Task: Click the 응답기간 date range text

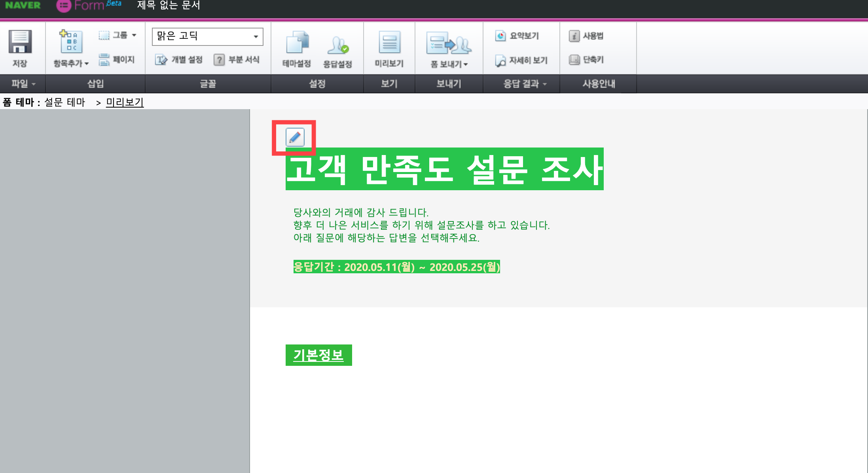Action: (x=397, y=267)
